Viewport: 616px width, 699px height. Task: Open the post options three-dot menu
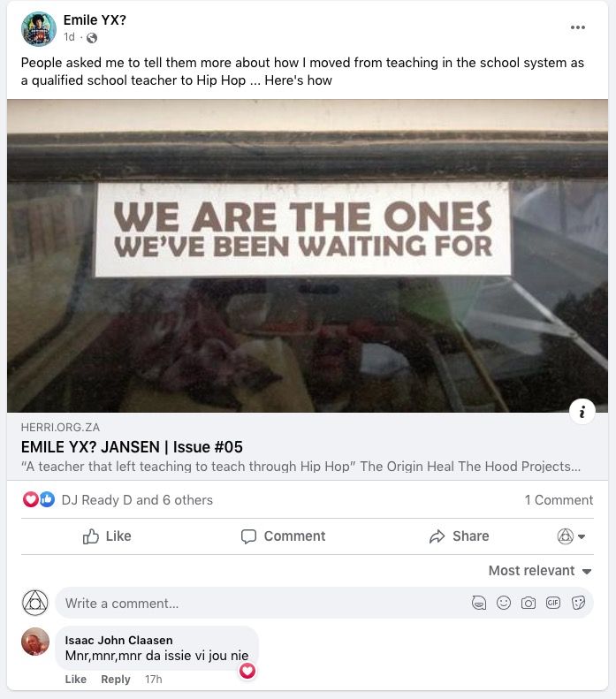[x=578, y=27]
